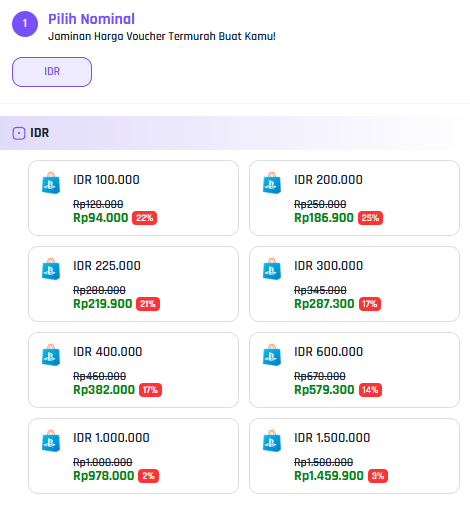Click the Rp1.459.900 price
Image resolution: width=470 pixels, height=506 pixels.
pyautogui.click(x=329, y=476)
